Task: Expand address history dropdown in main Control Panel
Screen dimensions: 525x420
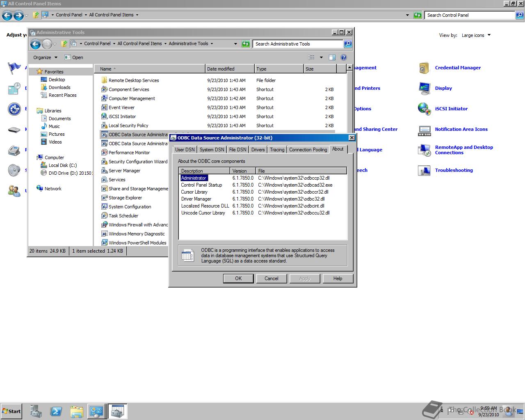Action: point(407,15)
